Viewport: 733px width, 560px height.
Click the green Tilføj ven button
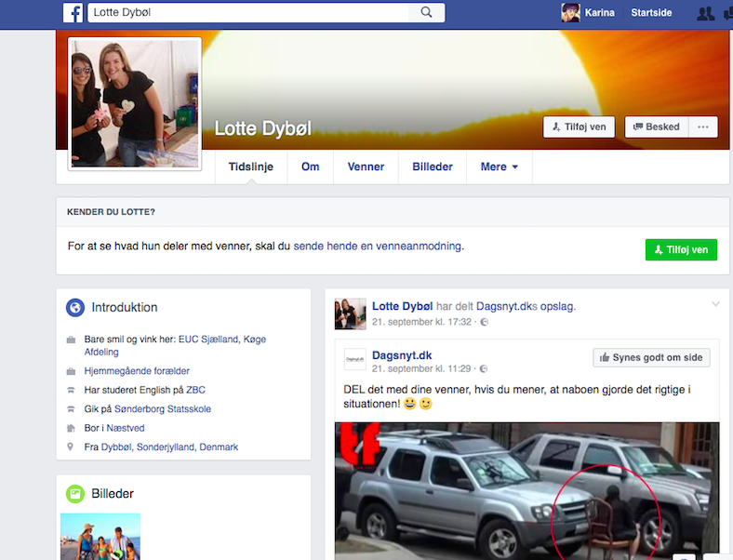coord(681,250)
